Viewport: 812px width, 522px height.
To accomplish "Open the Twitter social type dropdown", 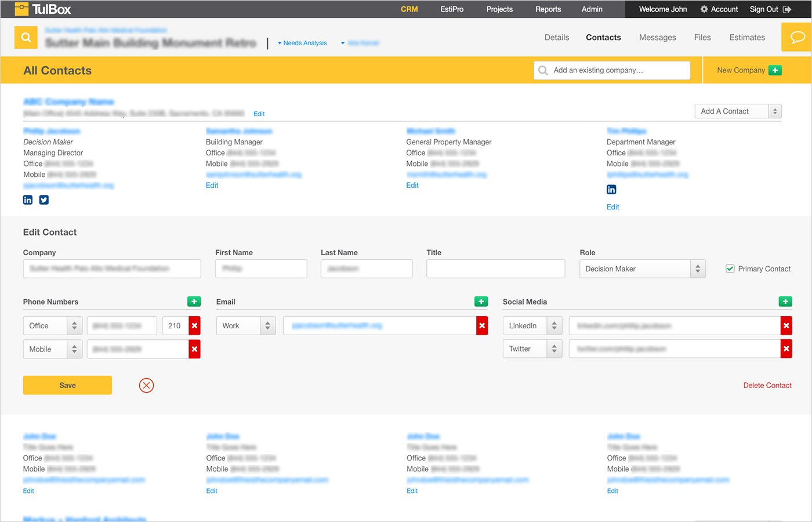I will pyautogui.click(x=532, y=349).
